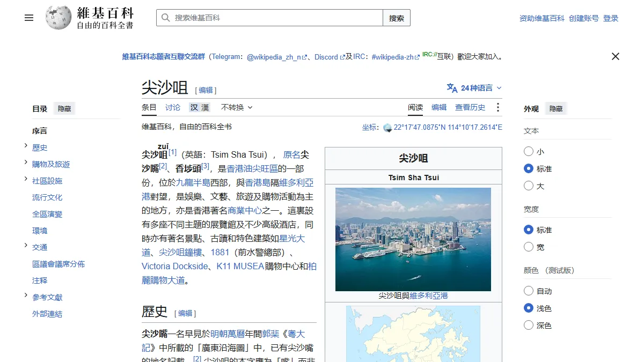Viewport: 644px width, 362px height.
Task: Open the @wikipedia_zh_n Telegram link
Action: point(277,57)
